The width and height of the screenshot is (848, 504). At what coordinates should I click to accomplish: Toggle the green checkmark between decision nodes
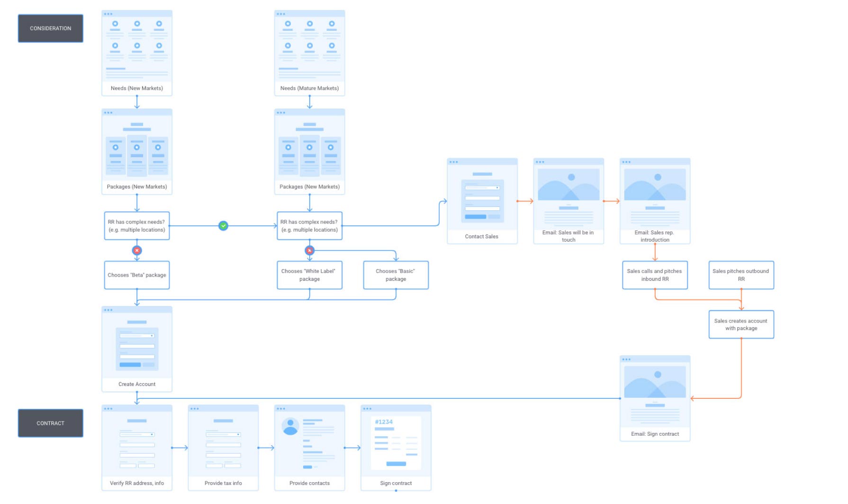click(x=223, y=225)
